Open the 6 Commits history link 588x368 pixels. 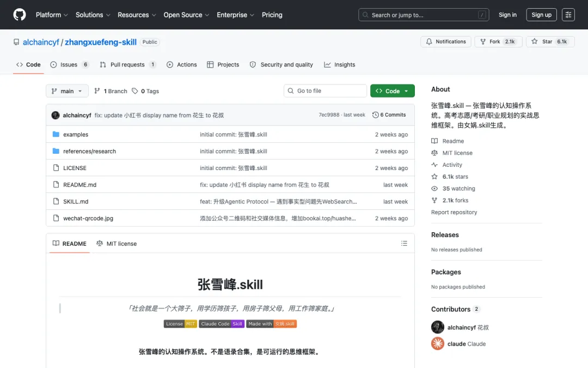[x=389, y=115]
